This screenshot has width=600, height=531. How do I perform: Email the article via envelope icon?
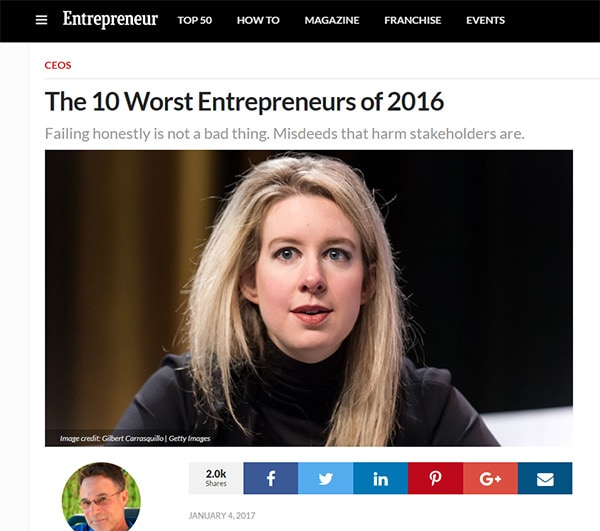(545, 478)
